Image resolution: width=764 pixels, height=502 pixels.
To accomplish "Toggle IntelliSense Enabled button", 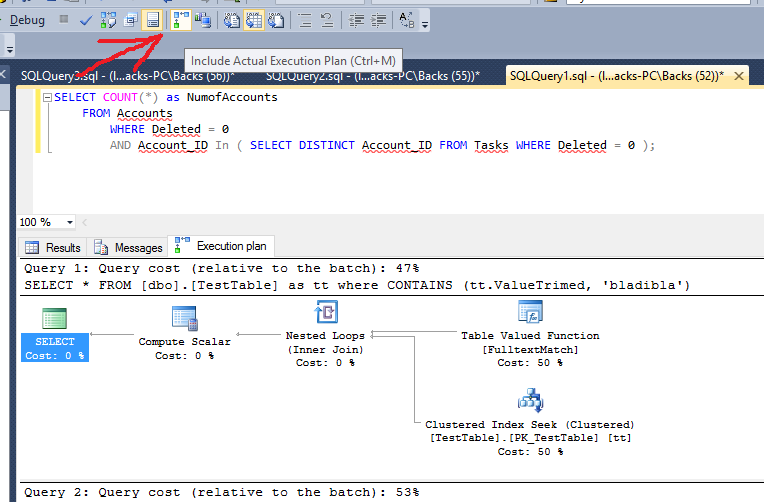I will [x=153, y=20].
